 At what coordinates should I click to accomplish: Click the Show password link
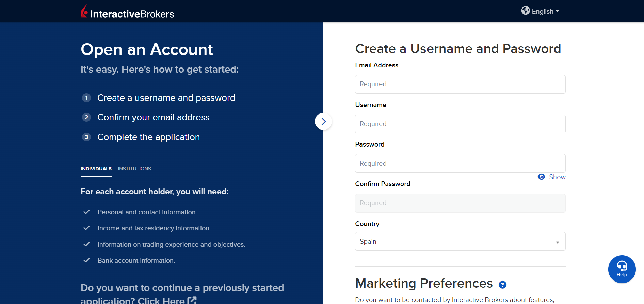click(x=557, y=177)
